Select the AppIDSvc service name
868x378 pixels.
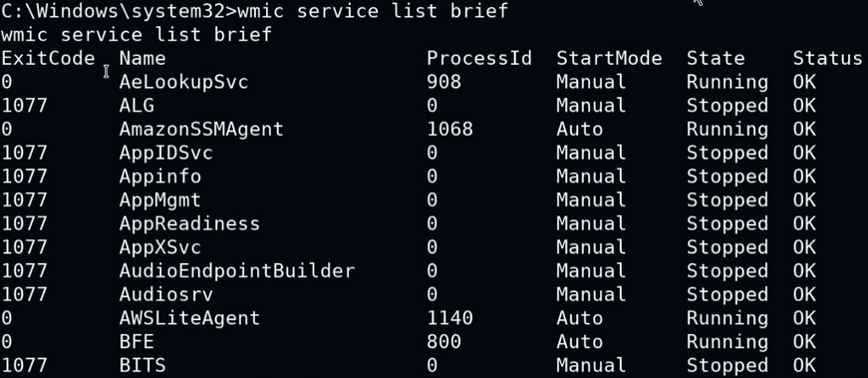click(x=166, y=153)
